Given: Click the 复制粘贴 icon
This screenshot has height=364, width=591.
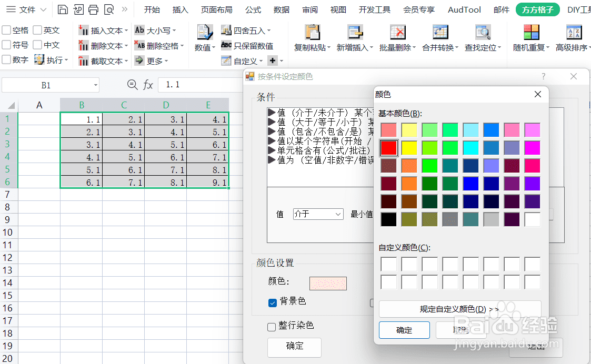Looking at the screenshot, I should [313, 32].
